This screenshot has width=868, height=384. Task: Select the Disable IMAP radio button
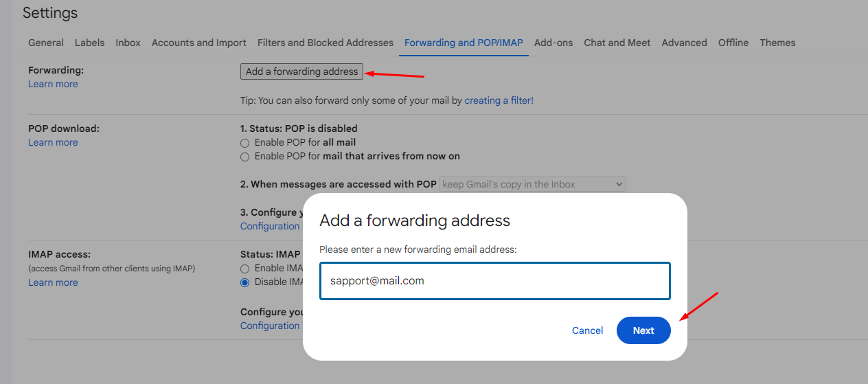coord(245,282)
